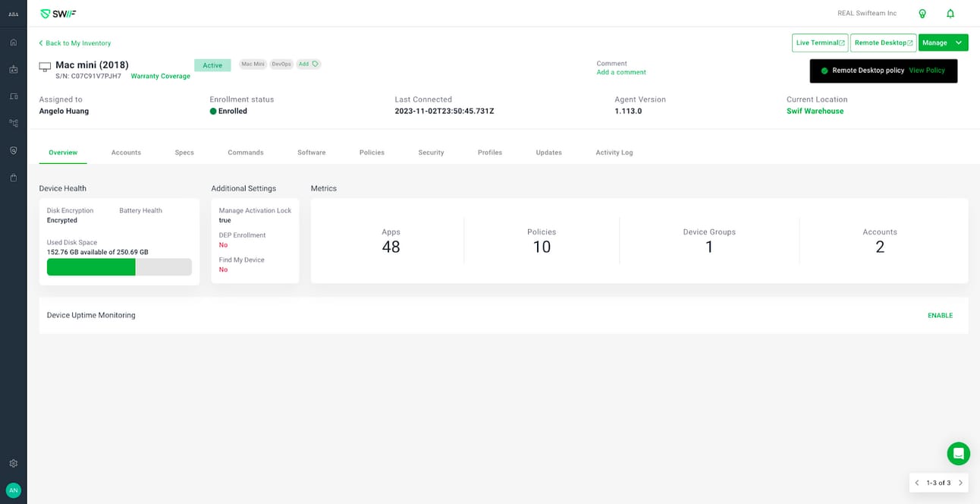Click the top sidebar organization icon

(13, 14)
